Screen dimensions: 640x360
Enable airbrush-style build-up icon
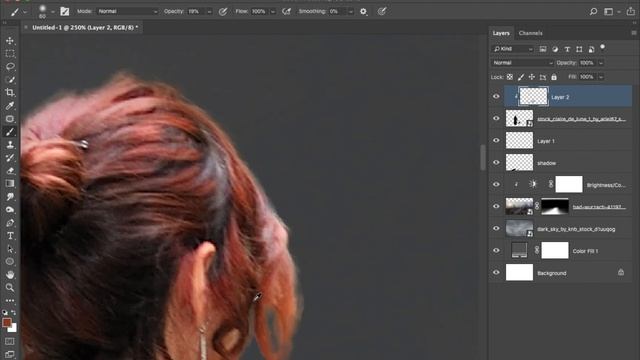click(x=287, y=11)
